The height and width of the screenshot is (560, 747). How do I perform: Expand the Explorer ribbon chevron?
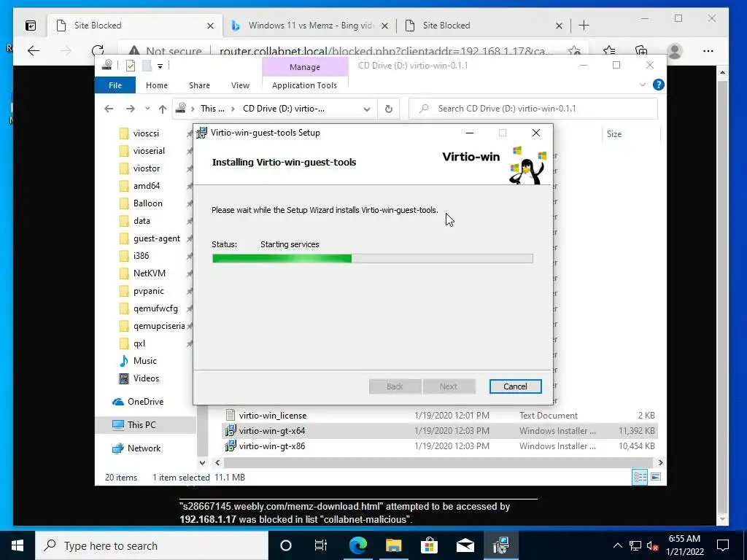point(642,85)
